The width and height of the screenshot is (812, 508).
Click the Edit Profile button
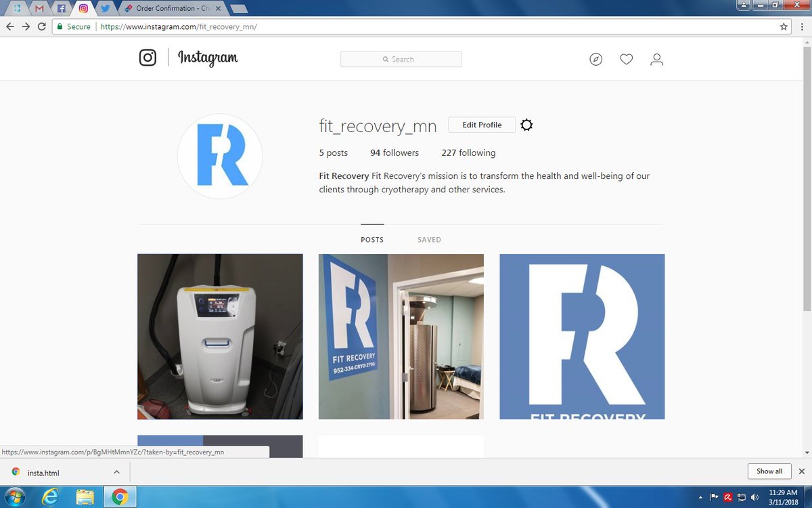tap(482, 125)
